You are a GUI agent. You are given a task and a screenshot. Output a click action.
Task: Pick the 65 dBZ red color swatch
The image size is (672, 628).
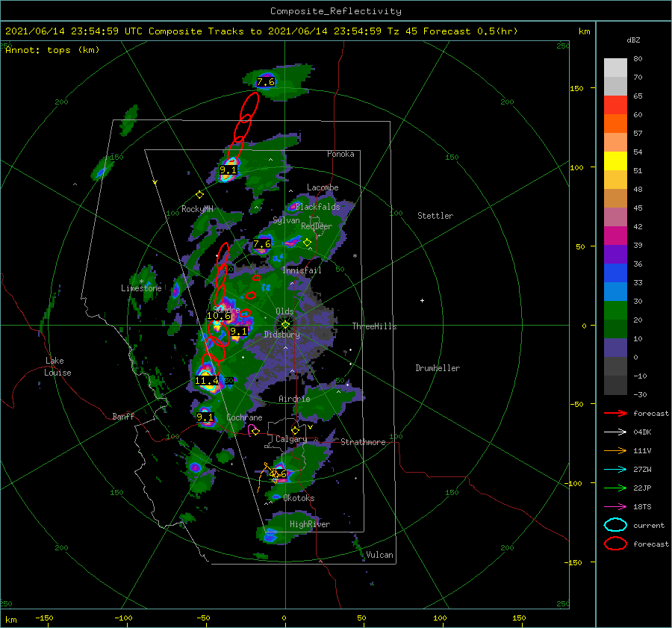[615, 105]
